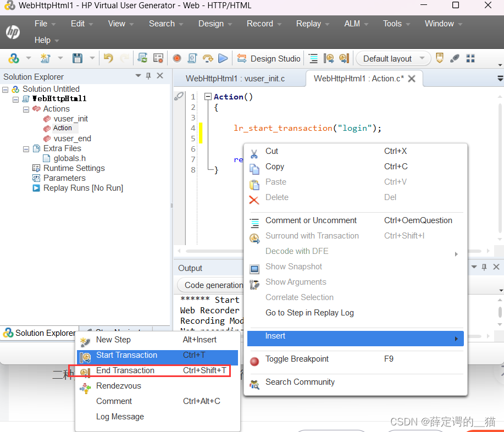
Task: Start recording with the red Record icon
Action: click(x=177, y=58)
